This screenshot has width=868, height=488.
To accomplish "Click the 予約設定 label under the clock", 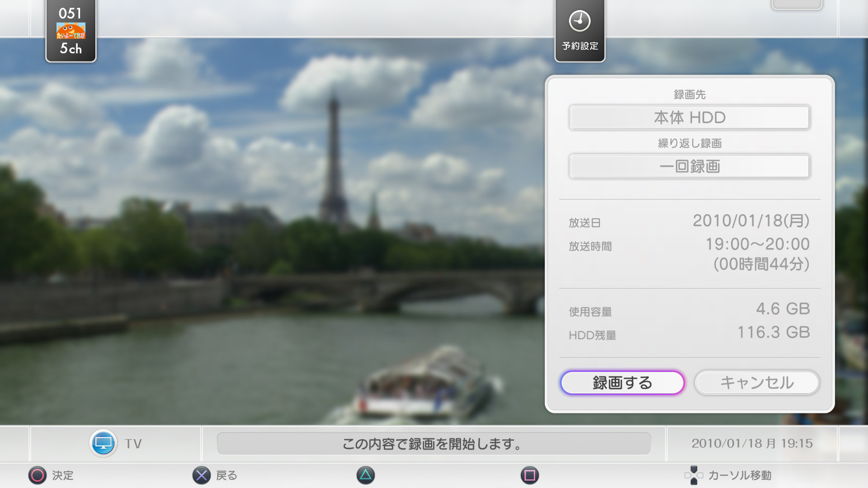I will [x=580, y=46].
